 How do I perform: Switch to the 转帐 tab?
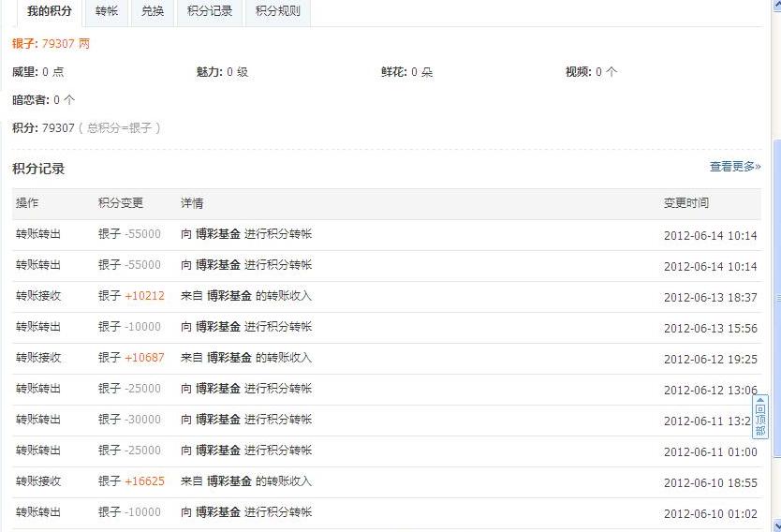pos(107,11)
